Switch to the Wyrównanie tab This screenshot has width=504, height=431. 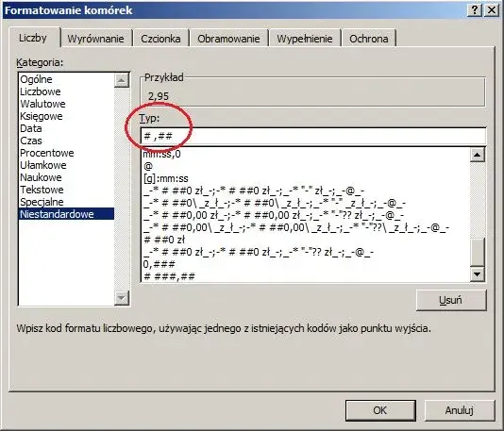pyautogui.click(x=95, y=39)
